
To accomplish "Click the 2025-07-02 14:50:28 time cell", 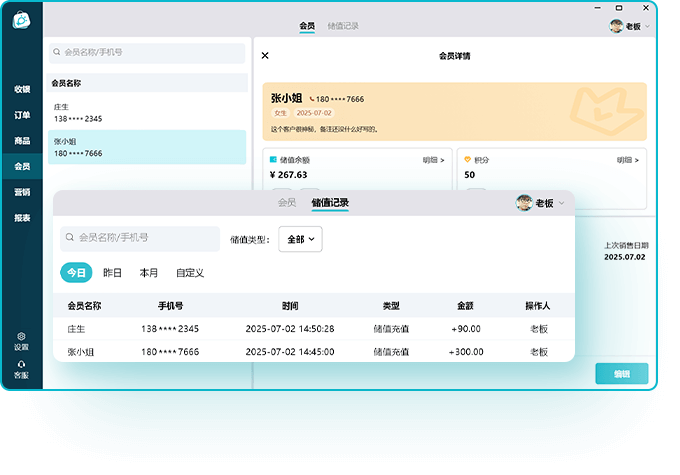I will pyautogui.click(x=290, y=329).
